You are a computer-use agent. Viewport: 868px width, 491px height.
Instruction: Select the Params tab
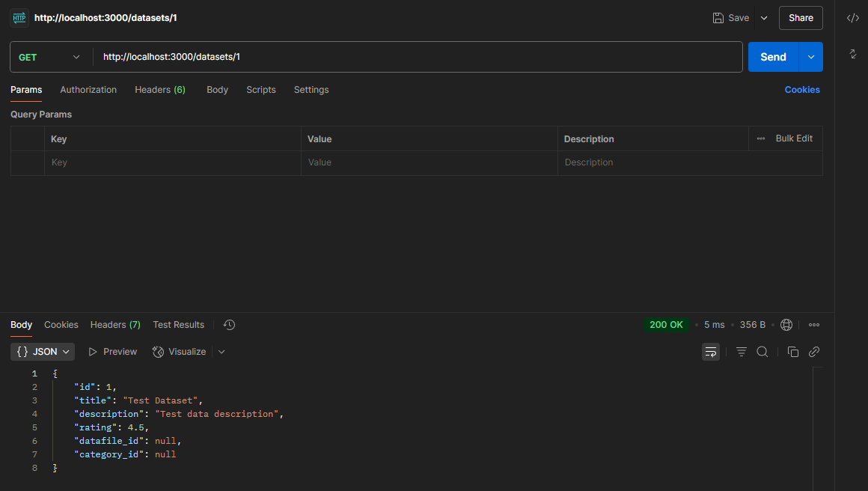point(26,90)
